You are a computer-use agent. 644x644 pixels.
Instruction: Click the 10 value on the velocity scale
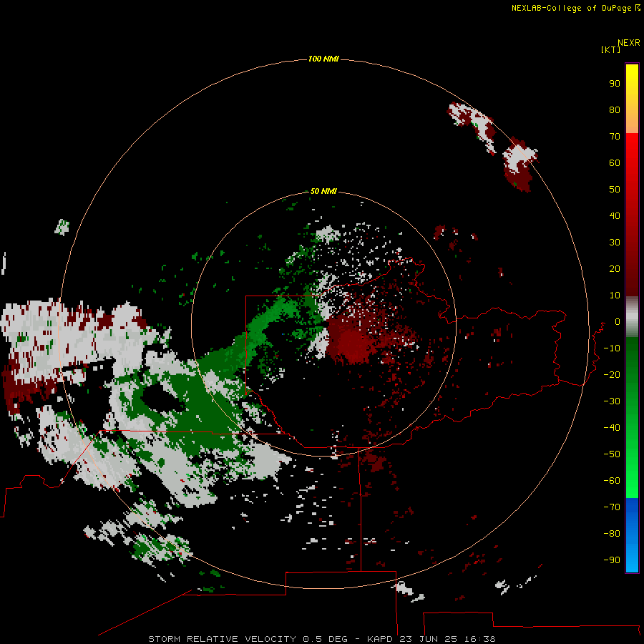[x=615, y=296]
